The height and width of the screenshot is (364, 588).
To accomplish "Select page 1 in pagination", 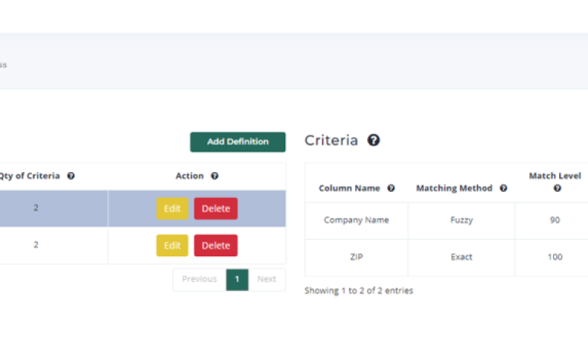I will click(237, 279).
